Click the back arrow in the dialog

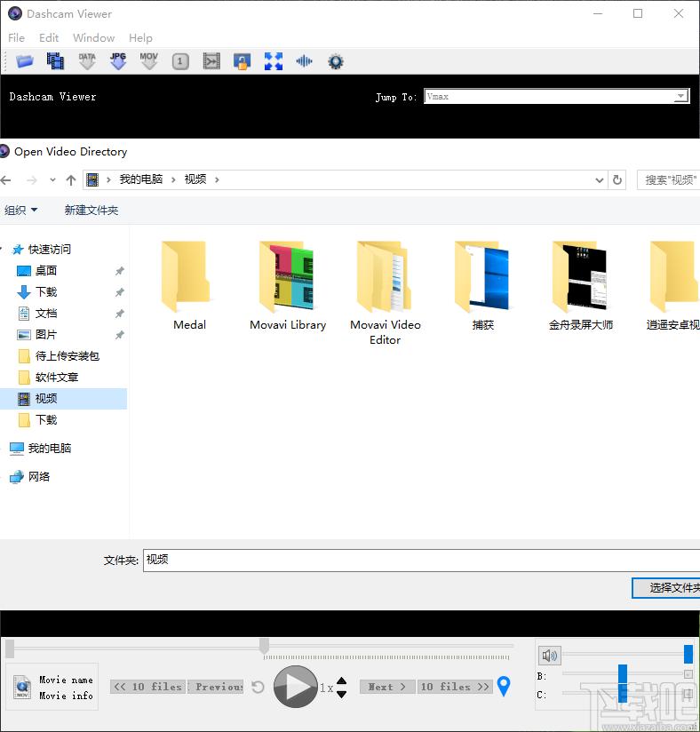[x=6, y=180]
